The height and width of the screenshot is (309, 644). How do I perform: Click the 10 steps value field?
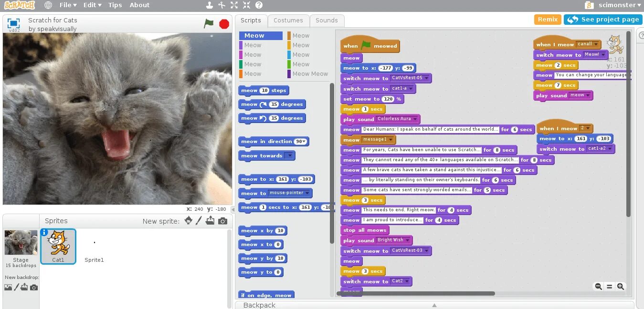(264, 90)
